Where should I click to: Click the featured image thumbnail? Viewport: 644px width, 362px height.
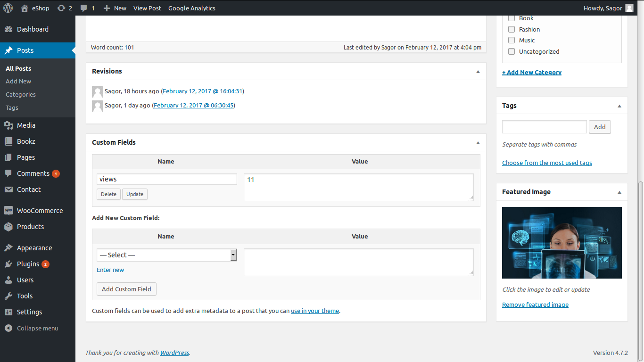[561, 243]
